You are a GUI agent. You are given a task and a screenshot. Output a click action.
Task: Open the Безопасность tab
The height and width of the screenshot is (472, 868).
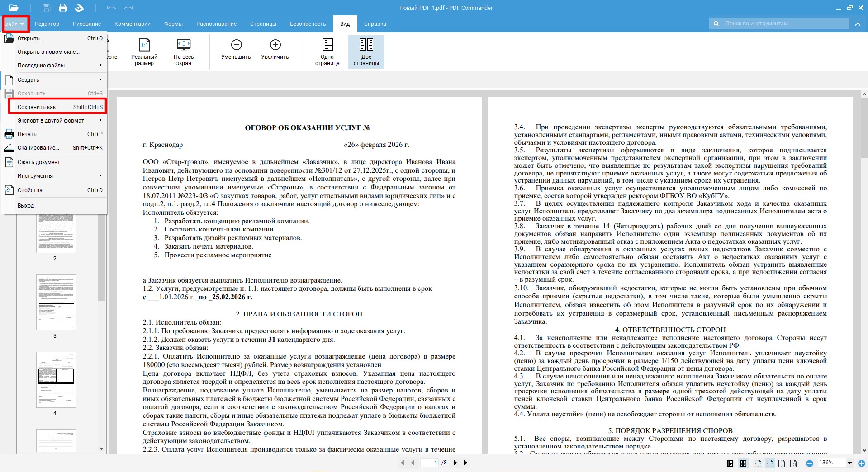pos(308,24)
